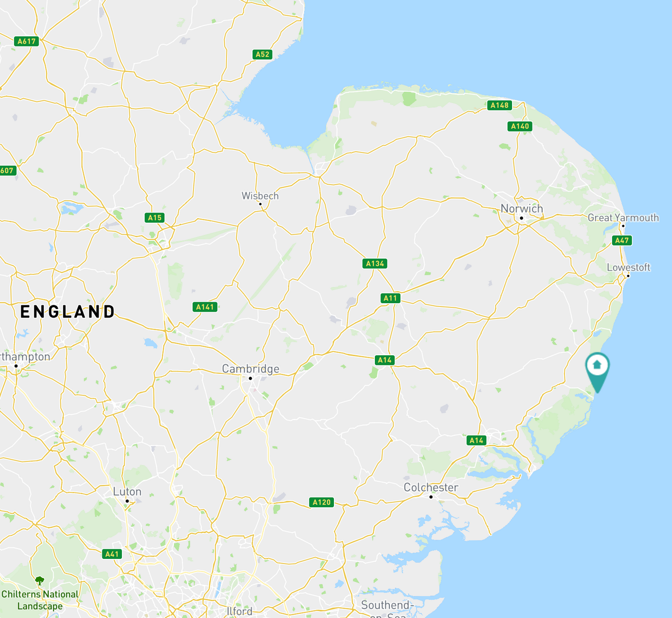The image size is (672, 618).
Task: Click the Colchester town label
Action: pos(431,487)
